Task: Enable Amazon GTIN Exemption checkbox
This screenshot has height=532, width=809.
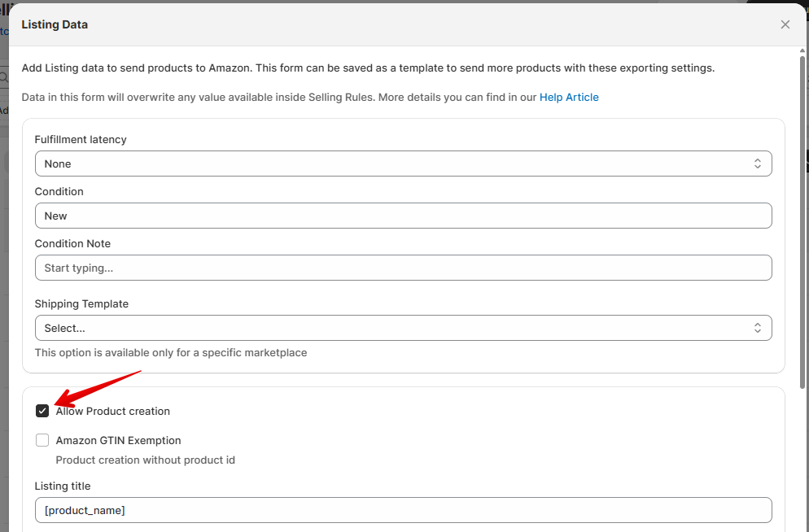Action: click(x=42, y=440)
